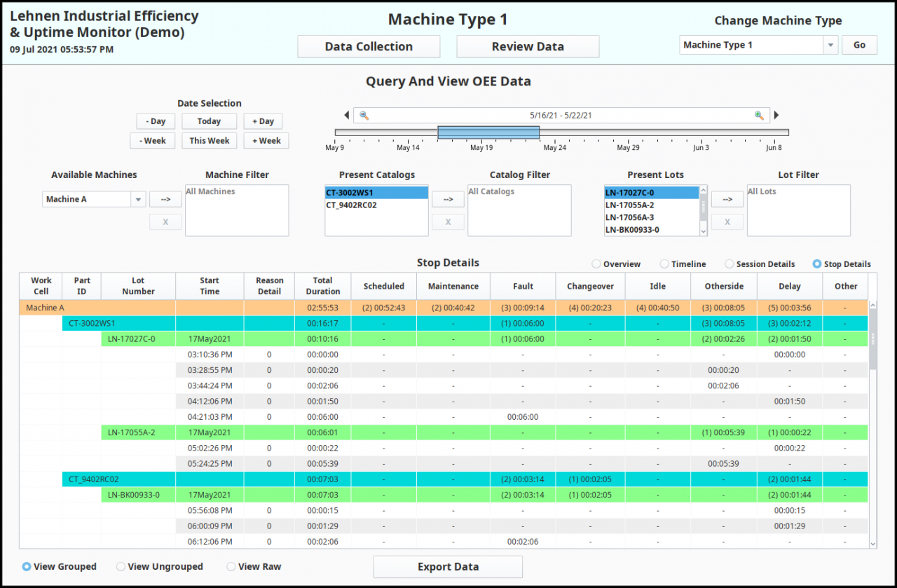Add selected machine to Machine Filter

point(165,200)
